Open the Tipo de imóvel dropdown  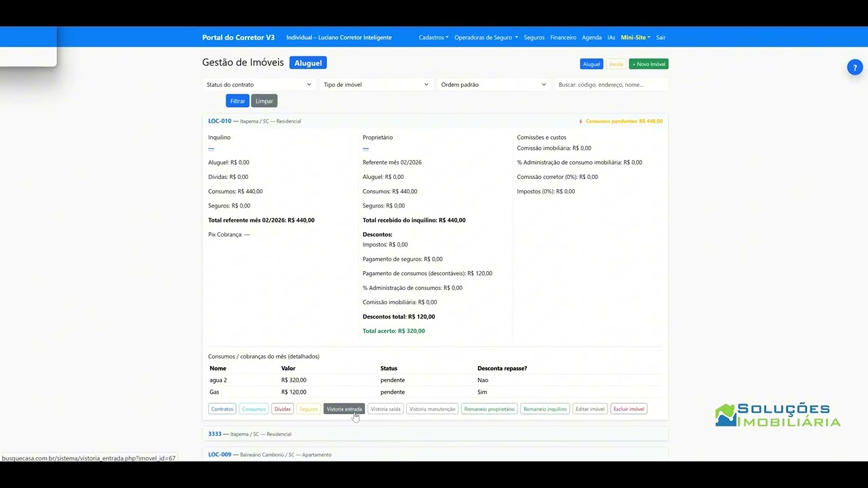click(x=376, y=85)
